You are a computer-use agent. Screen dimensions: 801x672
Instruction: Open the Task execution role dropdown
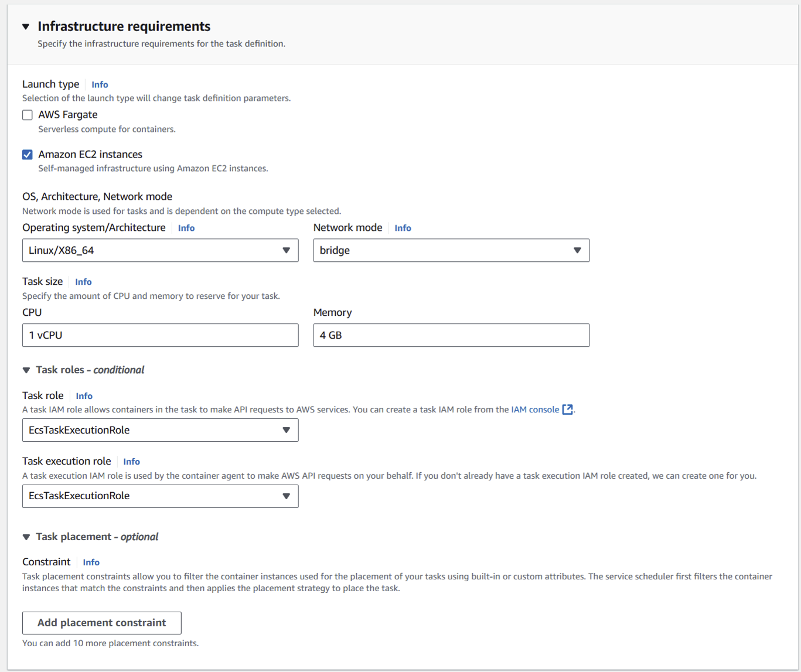click(160, 496)
